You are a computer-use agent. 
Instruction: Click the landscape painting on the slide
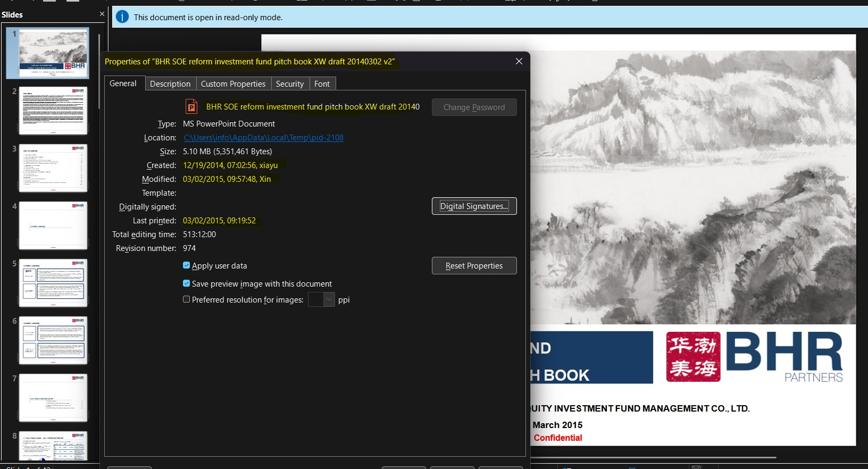tap(693, 187)
